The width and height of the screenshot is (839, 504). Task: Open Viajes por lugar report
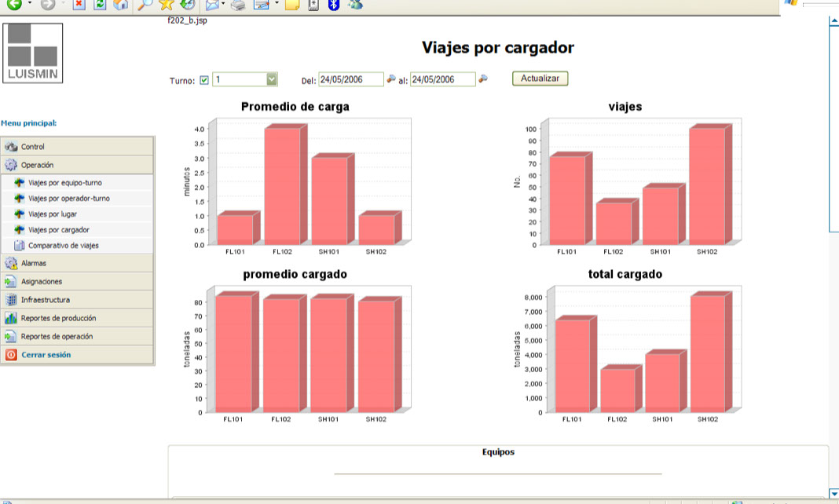(x=52, y=214)
